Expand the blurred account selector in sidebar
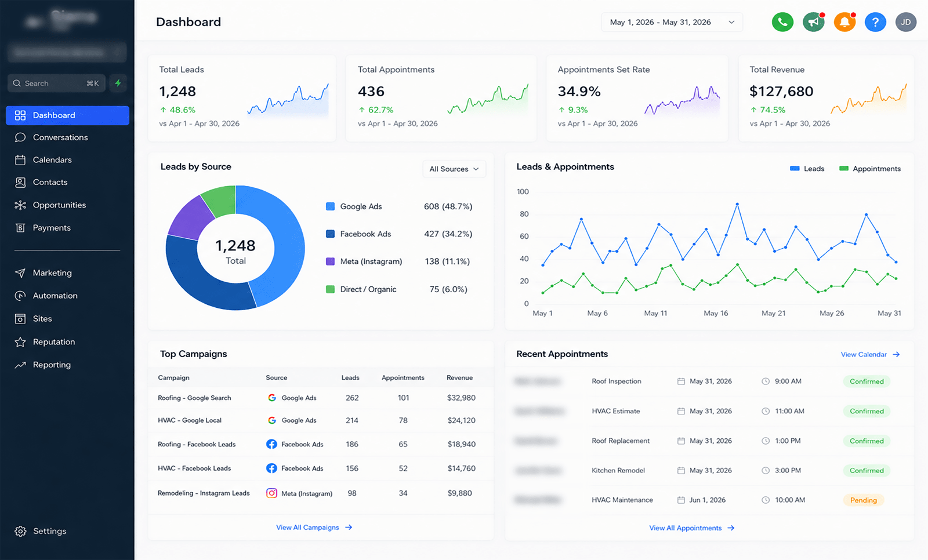Screen dimensions: 928x560 pyautogui.click(x=67, y=52)
